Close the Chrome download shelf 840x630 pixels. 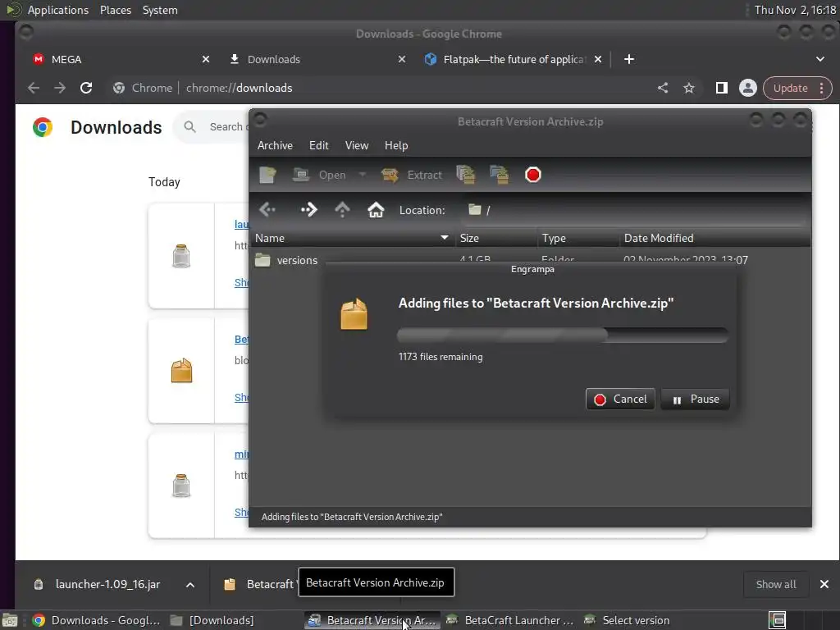pos(824,584)
